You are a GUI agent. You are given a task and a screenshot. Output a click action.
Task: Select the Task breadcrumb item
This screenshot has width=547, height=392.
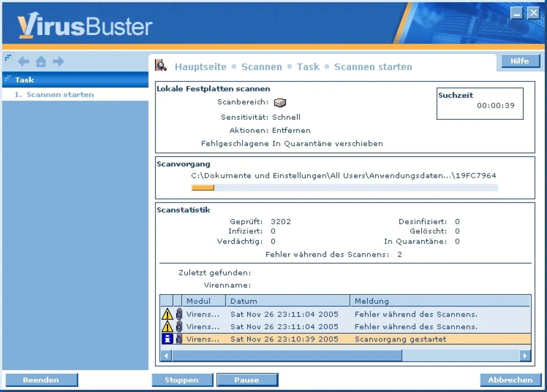pyautogui.click(x=308, y=67)
